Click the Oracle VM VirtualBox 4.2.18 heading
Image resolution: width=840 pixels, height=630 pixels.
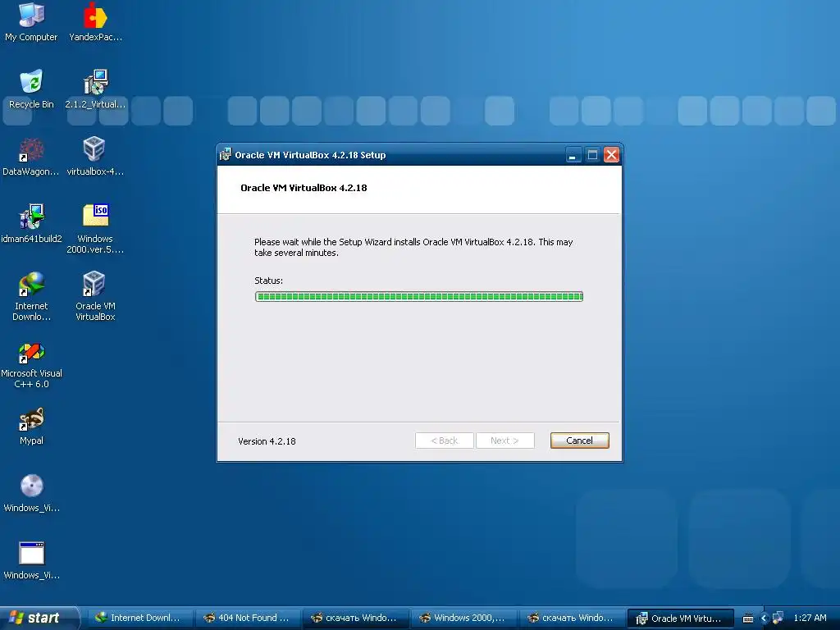[304, 188]
